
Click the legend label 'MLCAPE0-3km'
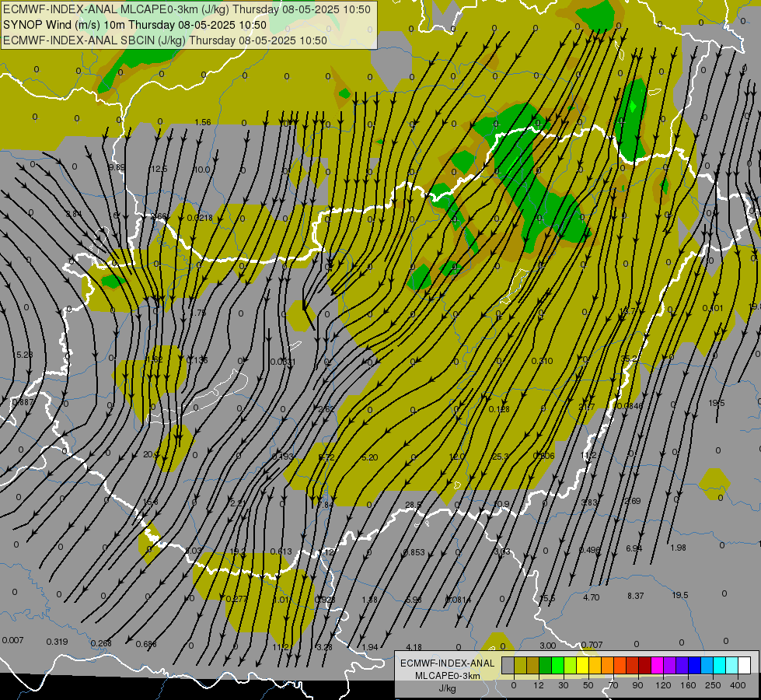point(448,676)
